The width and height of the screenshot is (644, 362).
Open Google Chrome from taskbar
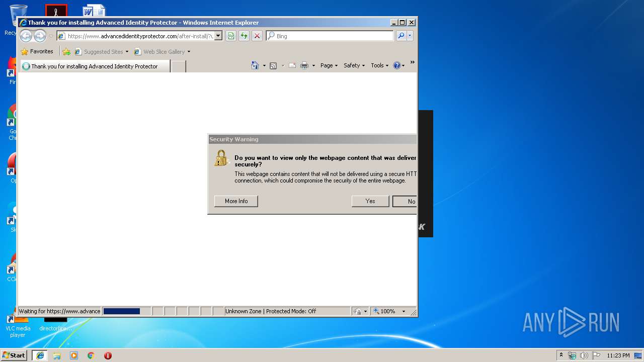[91, 355]
